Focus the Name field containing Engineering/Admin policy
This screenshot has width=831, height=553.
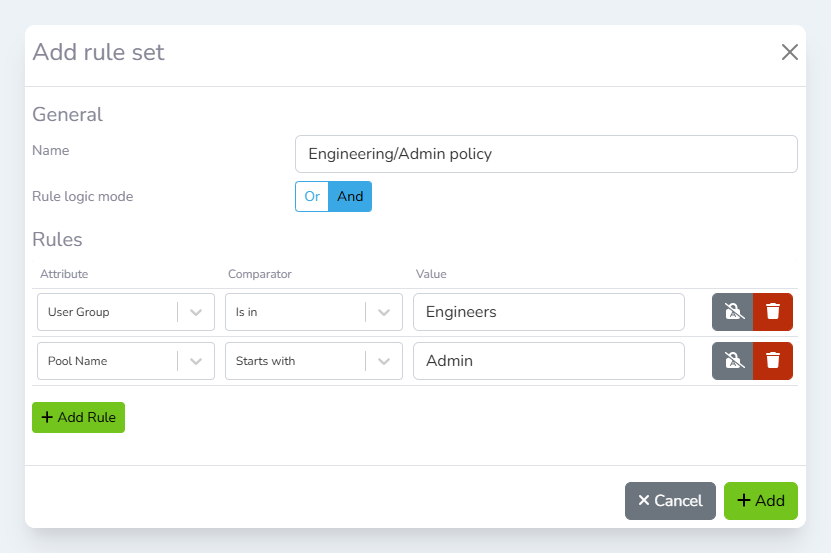click(x=546, y=154)
